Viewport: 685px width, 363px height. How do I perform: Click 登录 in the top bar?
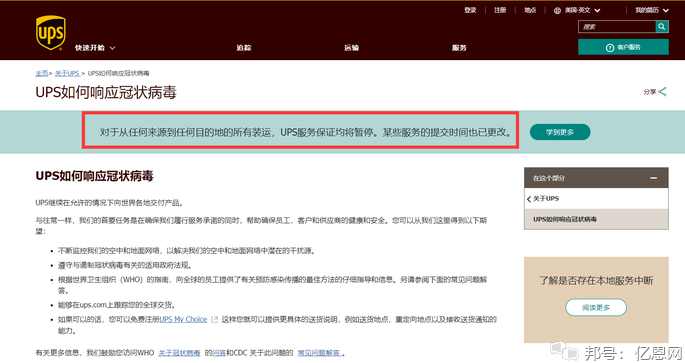(x=470, y=10)
